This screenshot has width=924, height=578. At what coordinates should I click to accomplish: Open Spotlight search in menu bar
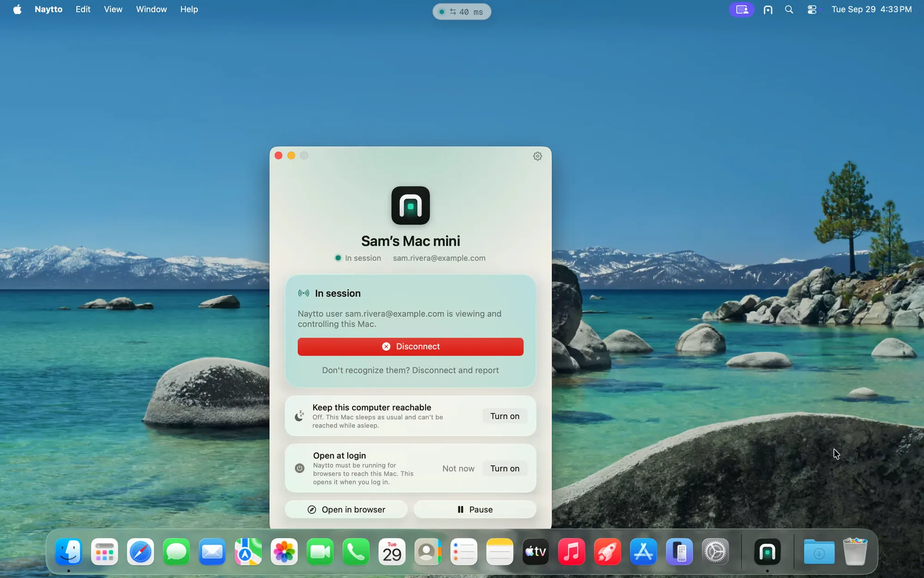pos(789,10)
